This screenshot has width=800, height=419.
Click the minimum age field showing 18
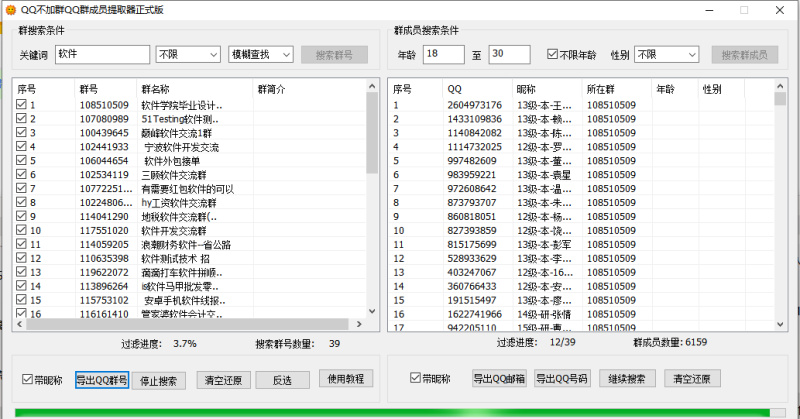[443, 54]
